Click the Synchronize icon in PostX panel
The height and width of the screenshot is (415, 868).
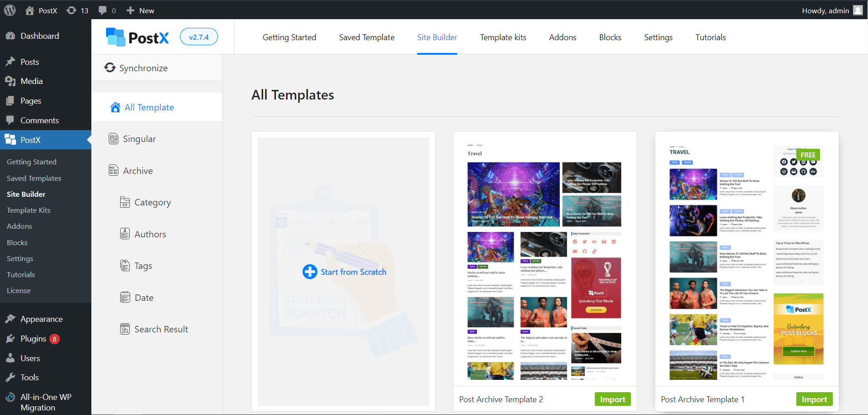pyautogui.click(x=110, y=68)
